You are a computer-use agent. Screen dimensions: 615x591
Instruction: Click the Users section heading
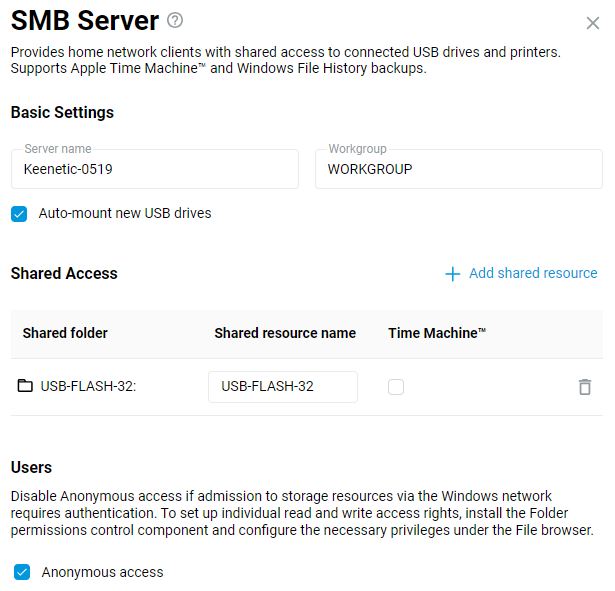tap(31, 467)
